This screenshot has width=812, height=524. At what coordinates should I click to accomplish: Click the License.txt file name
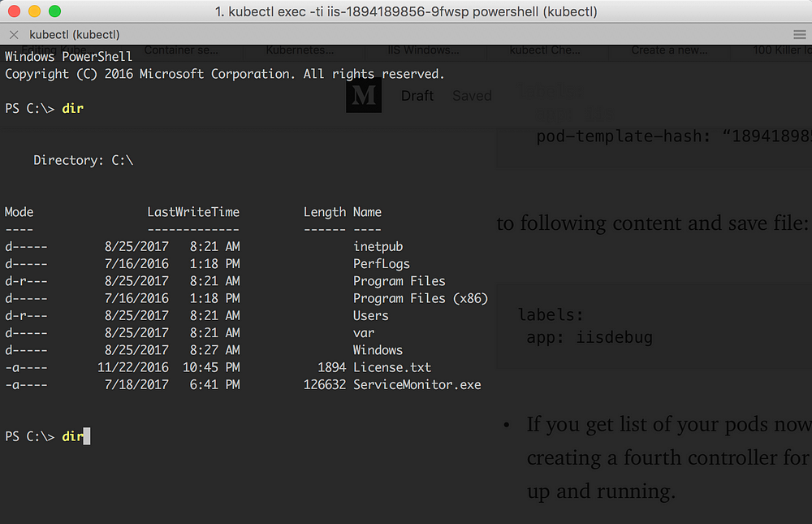pos(391,367)
